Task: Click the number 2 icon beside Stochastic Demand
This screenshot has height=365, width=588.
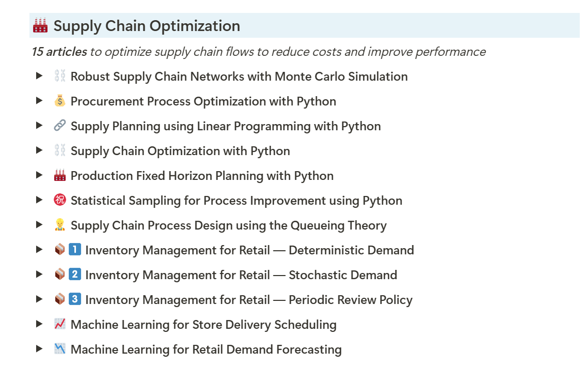Action: coord(75,275)
